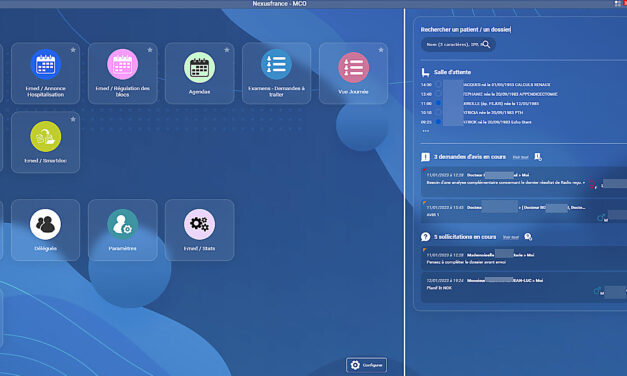Open the Vue Journée module
Image resolution: width=627 pixels, height=376 pixels.
pos(353,73)
